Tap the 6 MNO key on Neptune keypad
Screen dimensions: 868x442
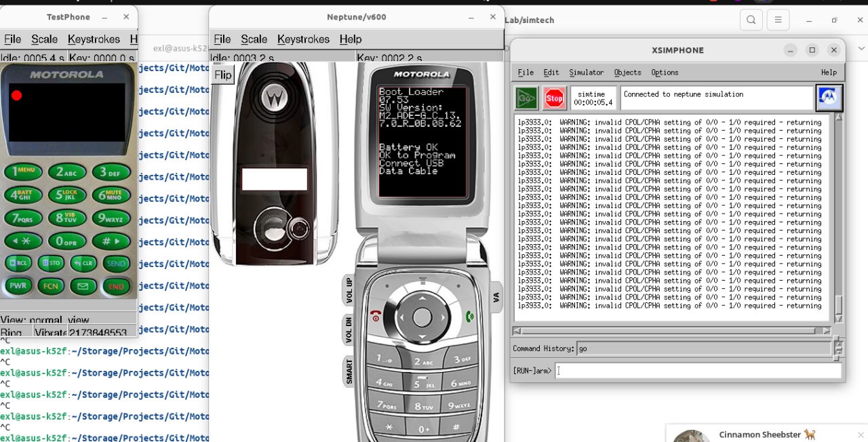(460, 382)
